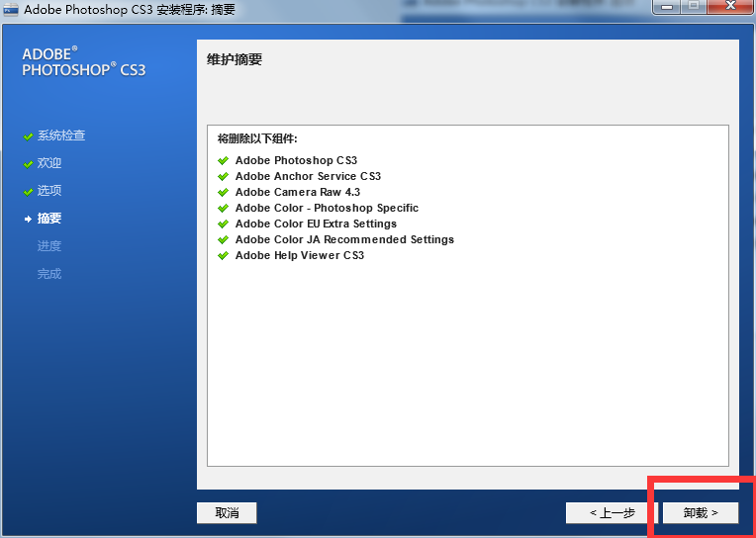This screenshot has width=756, height=538.
Task: Click the checkmark beside Adobe Anchor Service CS3
Action: 223,176
